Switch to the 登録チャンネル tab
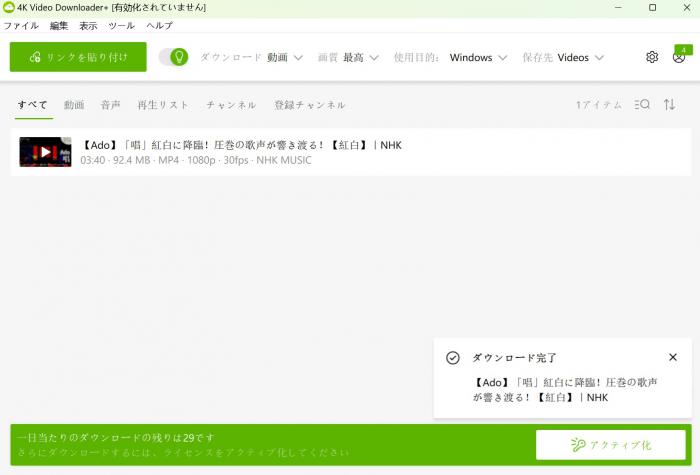 coord(310,105)
